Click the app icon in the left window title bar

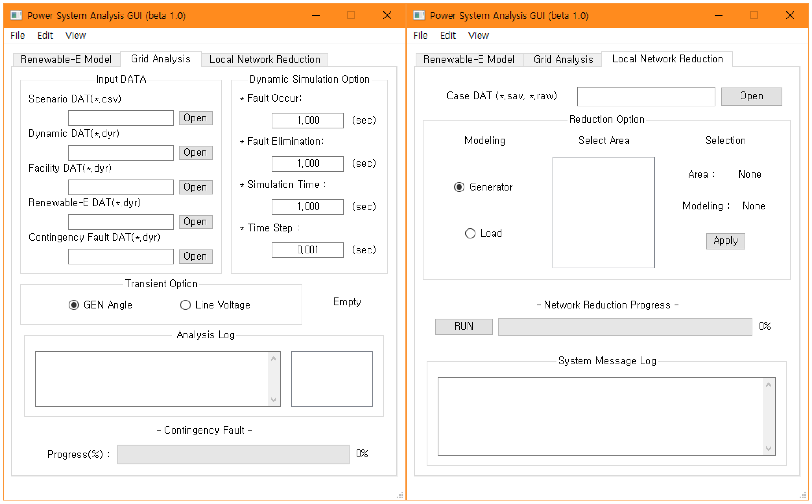[16, 15]
